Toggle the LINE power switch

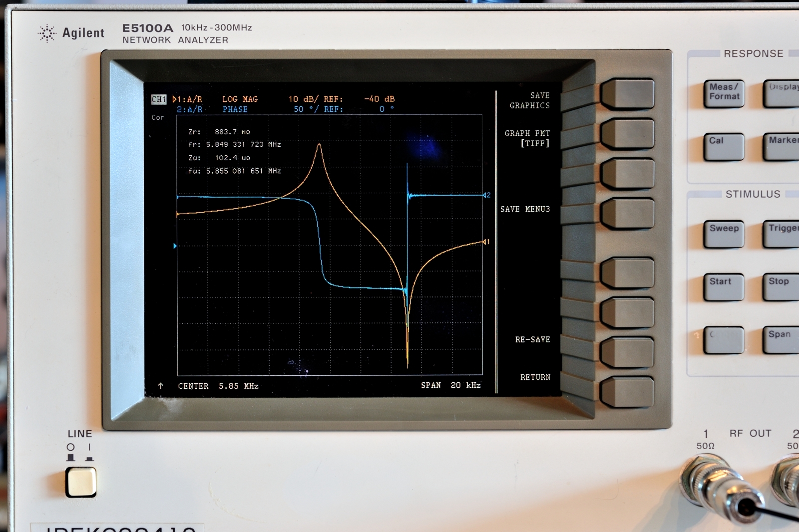pyautogui.click(x=80, y=482)
